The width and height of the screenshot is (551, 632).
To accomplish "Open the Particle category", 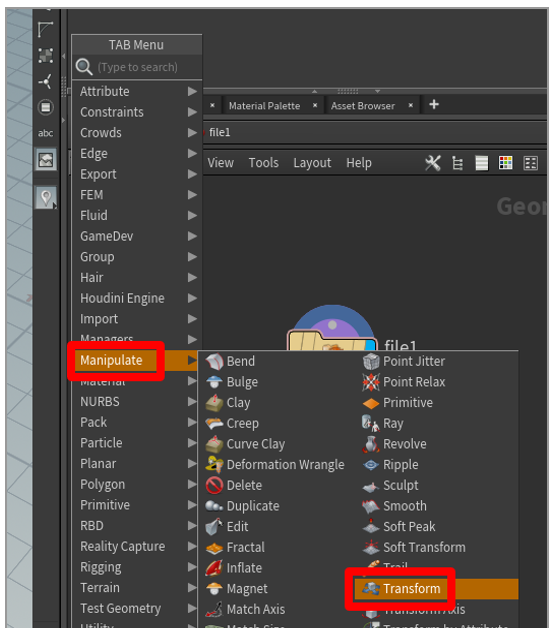I will coord(136,443).
